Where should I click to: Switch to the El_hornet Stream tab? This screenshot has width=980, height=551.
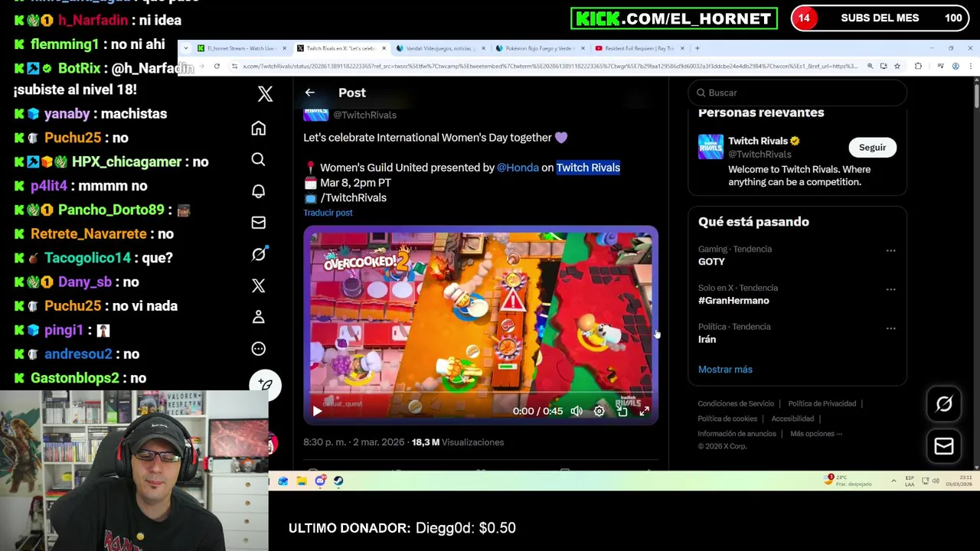[240, 48]
